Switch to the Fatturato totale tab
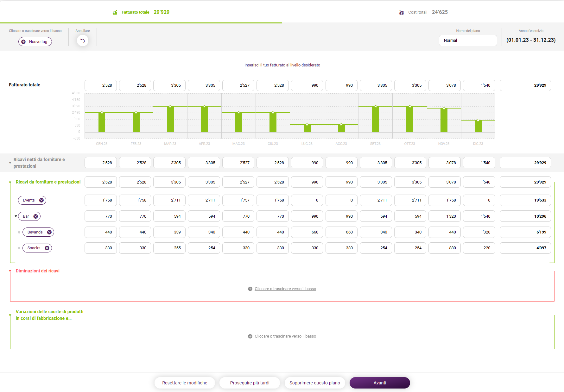This screenshot has width=564, height=392. coord(141,12)
